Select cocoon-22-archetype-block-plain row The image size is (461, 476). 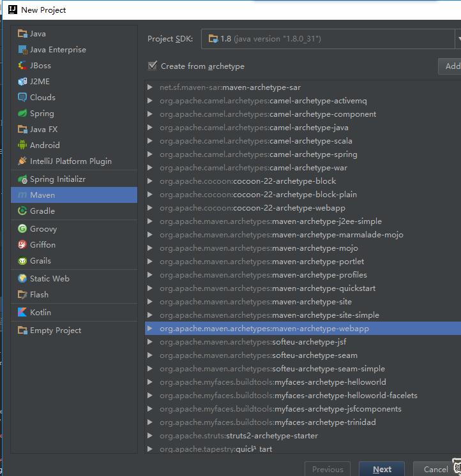[x=303, y=194]
